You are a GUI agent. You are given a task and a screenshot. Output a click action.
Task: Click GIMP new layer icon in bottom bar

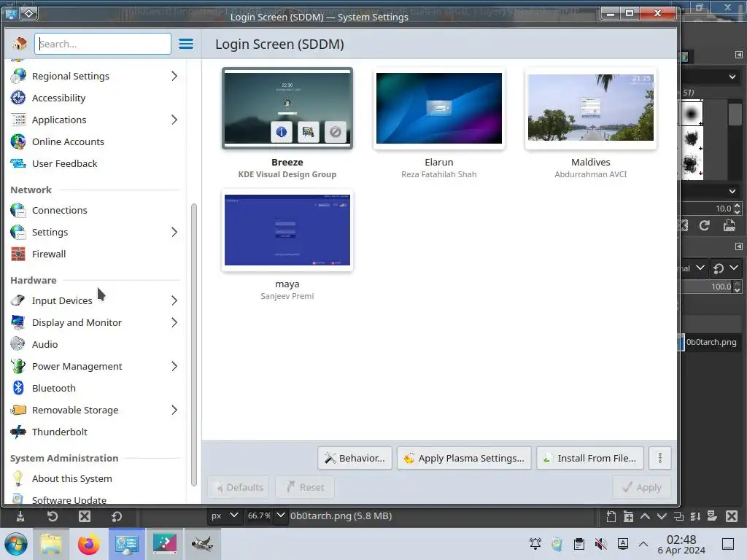611,516
